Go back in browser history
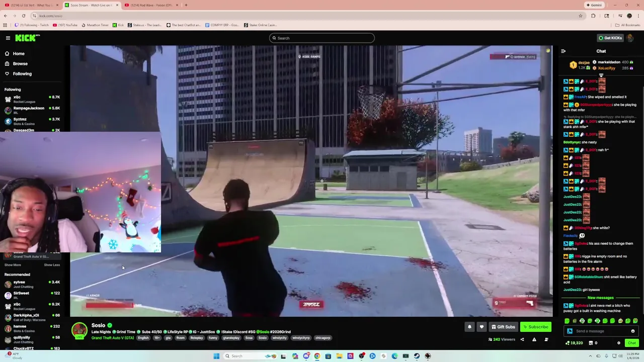 [x=6, y=16]
